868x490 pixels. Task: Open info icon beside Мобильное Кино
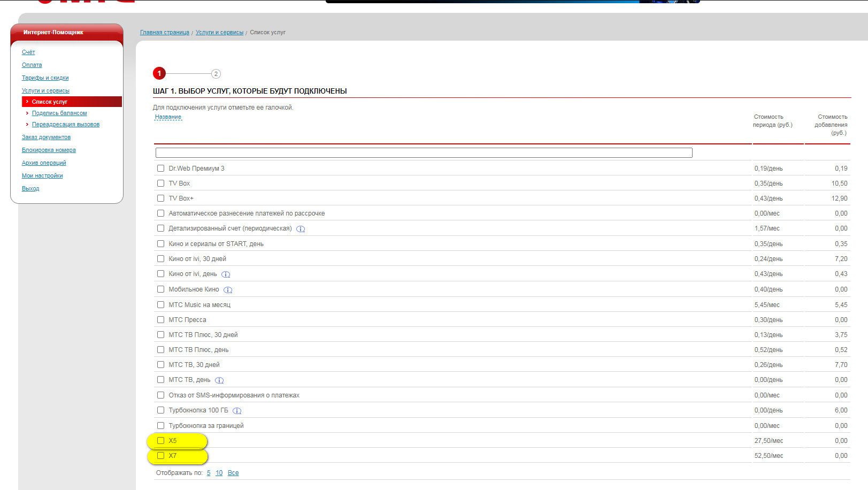tap(228, 290)
